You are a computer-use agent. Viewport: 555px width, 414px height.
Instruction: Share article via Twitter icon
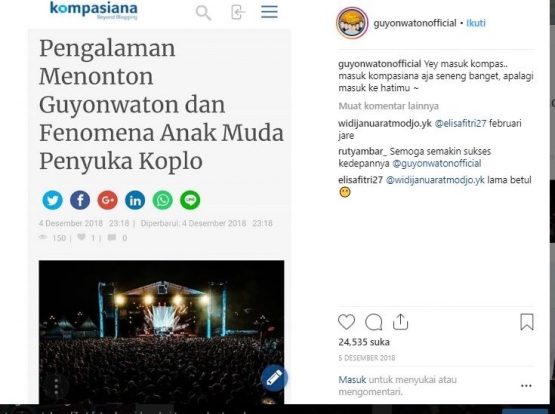click(52, 200)
